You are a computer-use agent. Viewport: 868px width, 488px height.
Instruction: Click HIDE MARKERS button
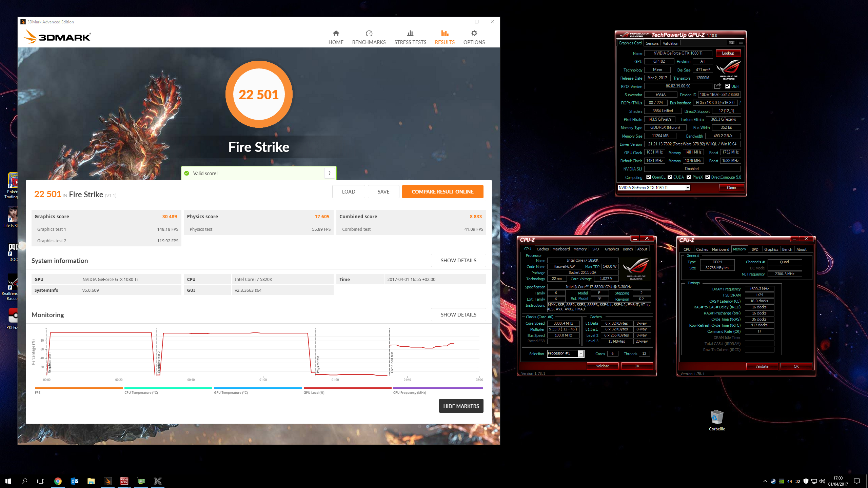[x=461, y=406]
